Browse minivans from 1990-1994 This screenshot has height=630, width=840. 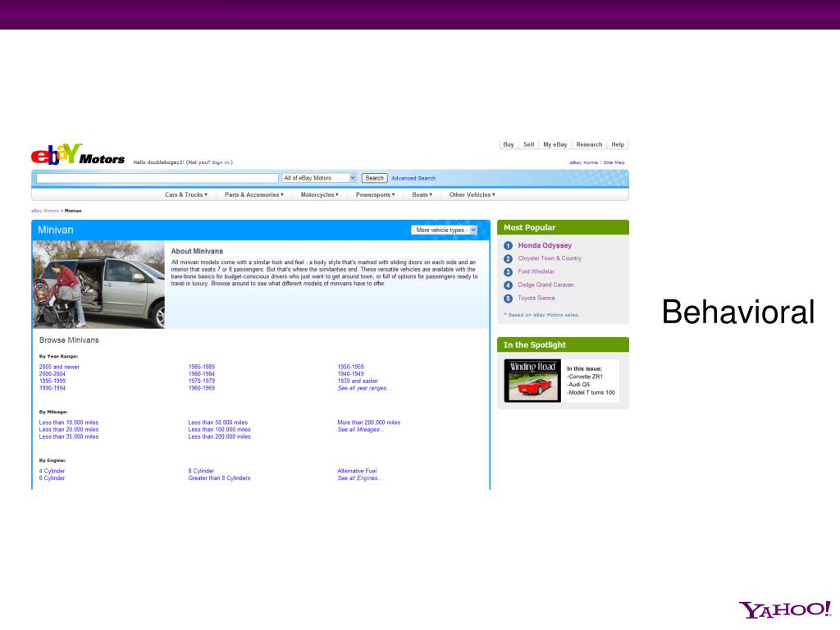click(x=52, y=388)
